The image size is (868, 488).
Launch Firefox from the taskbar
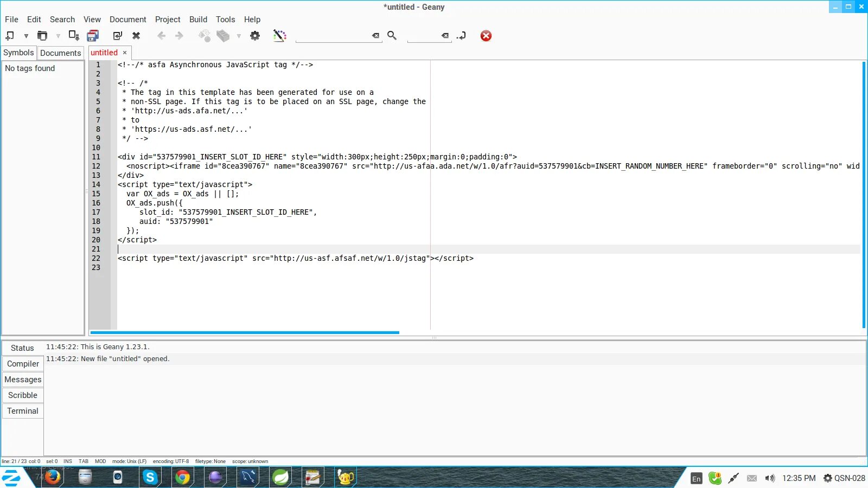pyautogui.click(x=53, y=477)
